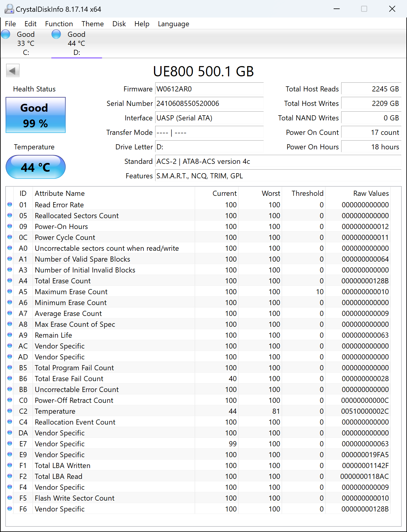Viewport: 407px width, 532px height.
Task: Click the Power On Hours value 18 hours
Action: tap(371, 147)
